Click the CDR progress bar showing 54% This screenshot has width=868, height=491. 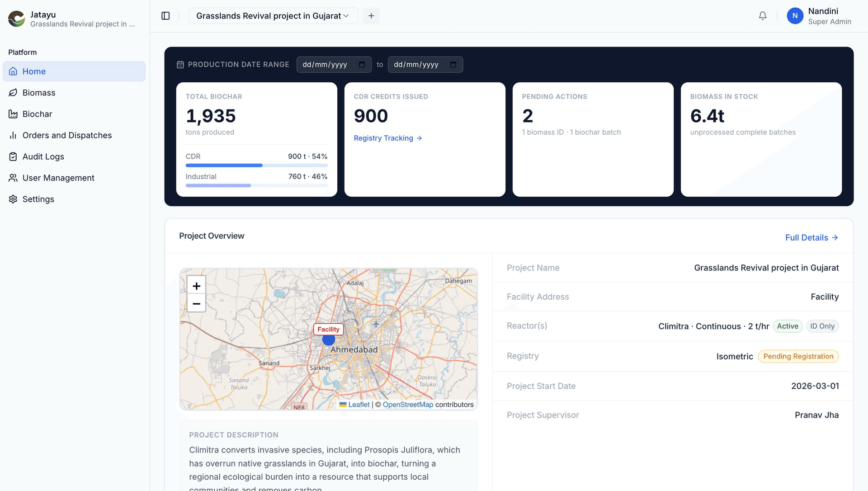pos(256,165)
